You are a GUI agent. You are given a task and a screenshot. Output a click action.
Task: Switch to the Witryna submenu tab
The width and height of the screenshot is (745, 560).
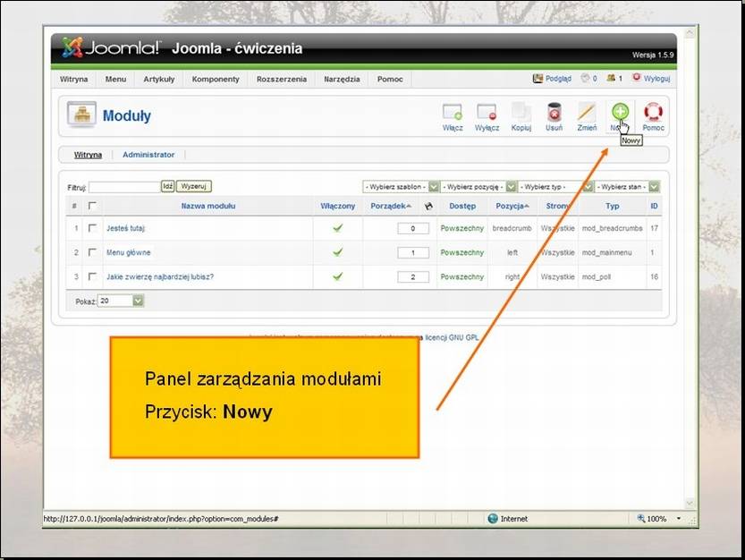88,155
